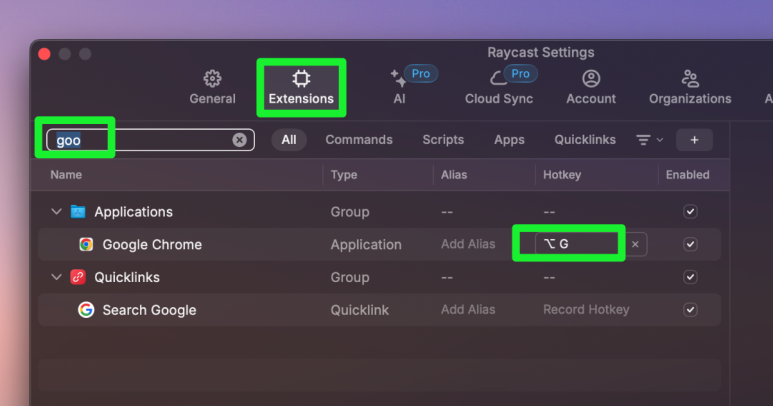Open the Organizations tab
The image size is (773, 406).
690,87
